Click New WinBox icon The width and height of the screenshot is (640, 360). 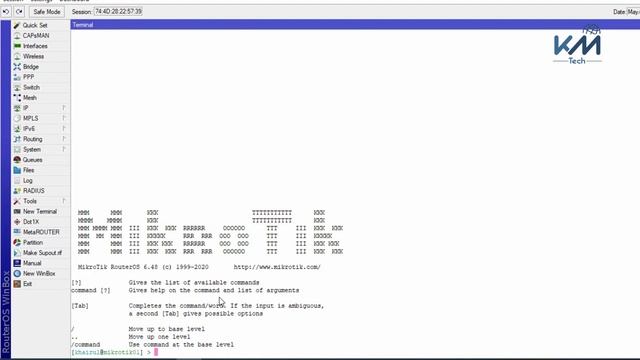click(x=17, y=273)
